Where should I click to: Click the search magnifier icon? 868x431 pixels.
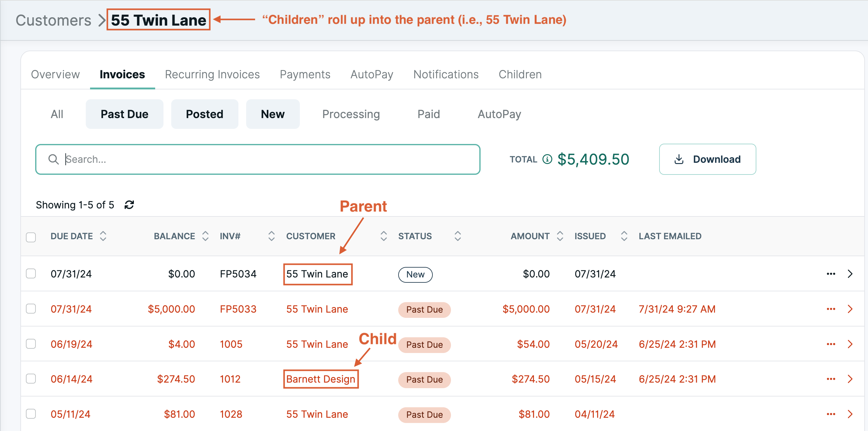tap(54, 159)
